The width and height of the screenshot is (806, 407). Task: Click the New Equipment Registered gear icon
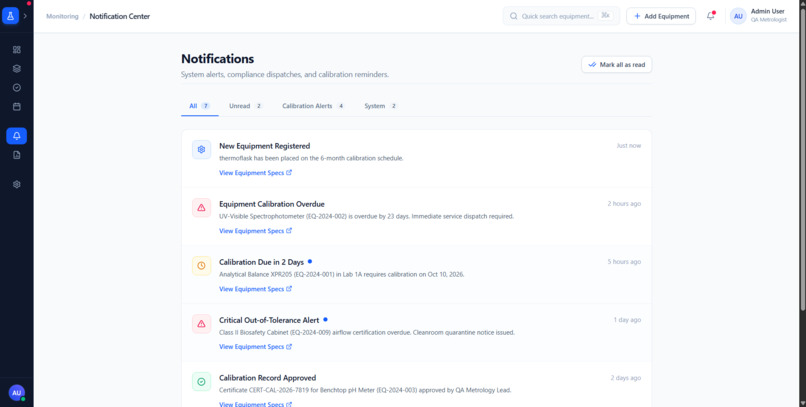(202, 150)
